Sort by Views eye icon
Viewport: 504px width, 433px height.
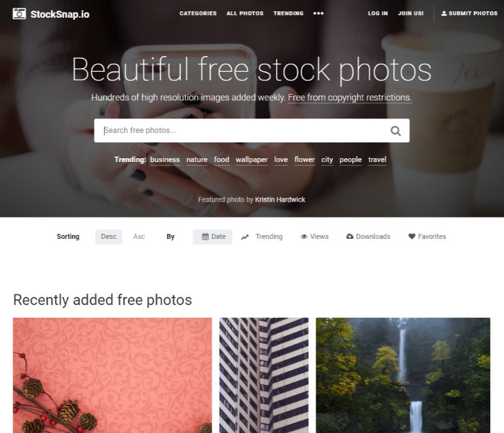tap(304, 236)
